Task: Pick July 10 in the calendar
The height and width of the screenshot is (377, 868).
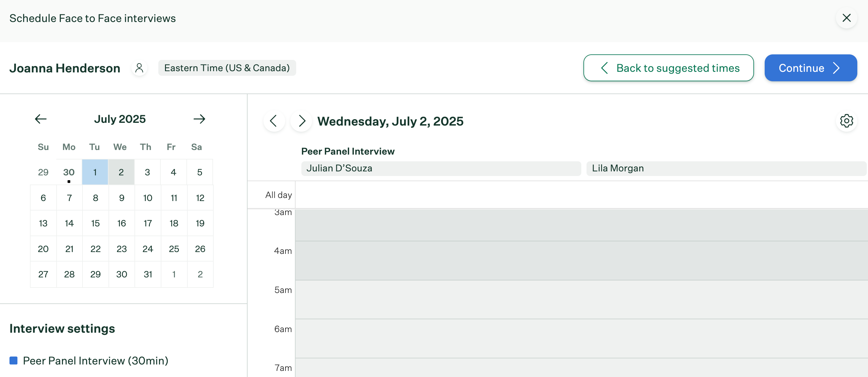Action: coord(148,198)
